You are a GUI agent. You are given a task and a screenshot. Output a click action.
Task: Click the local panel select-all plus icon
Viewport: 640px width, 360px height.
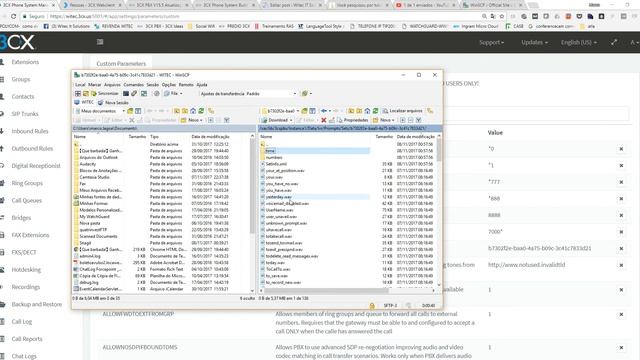coord(211,120)
